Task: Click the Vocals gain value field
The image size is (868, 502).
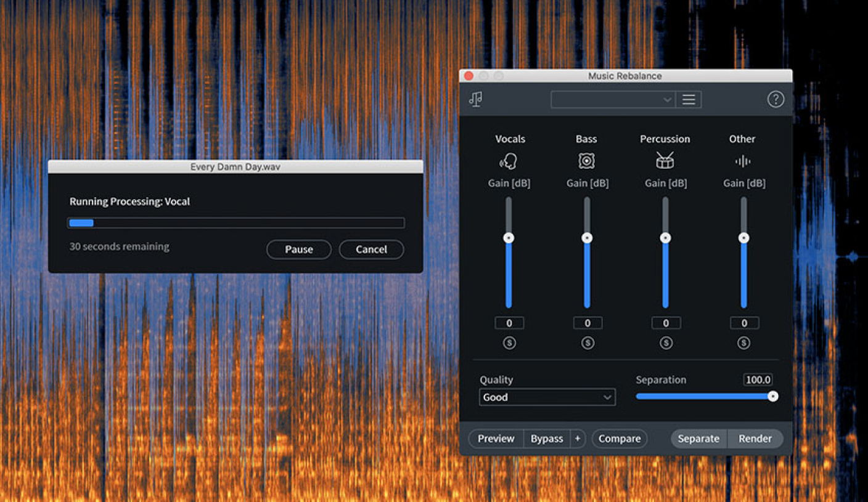Action: pyautogui.click(x=509, y=323)
